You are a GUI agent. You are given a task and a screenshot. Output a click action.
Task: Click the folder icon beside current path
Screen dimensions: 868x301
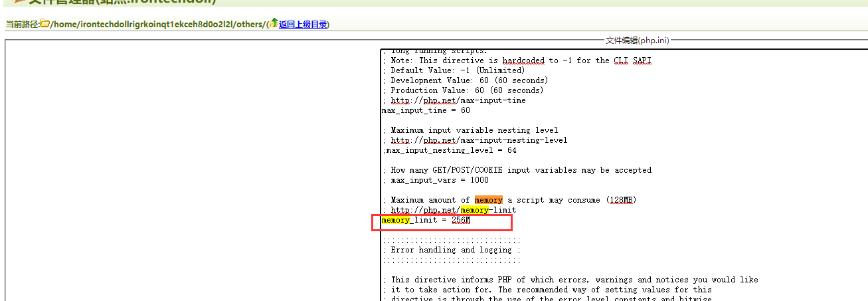(x=44, y=24)
